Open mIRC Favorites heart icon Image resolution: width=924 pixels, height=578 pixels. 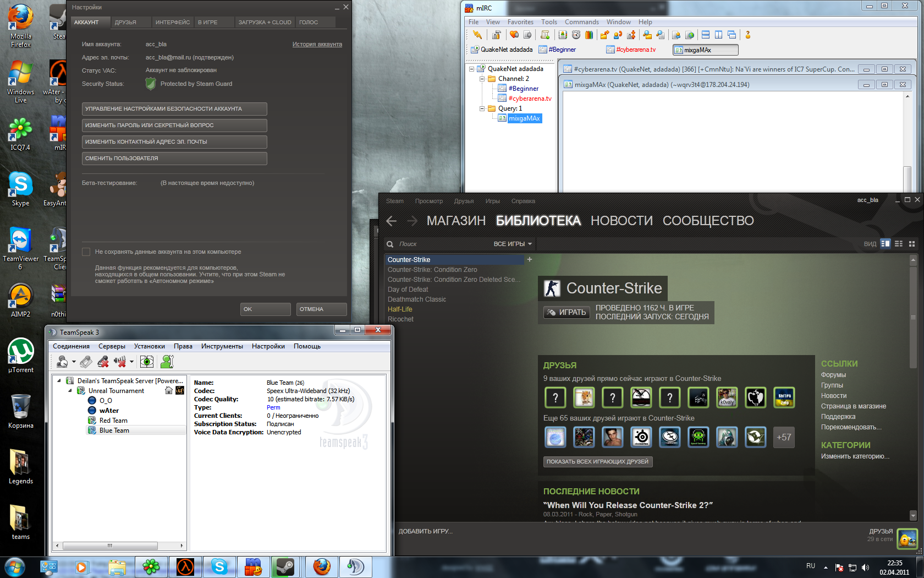point(514,35)
